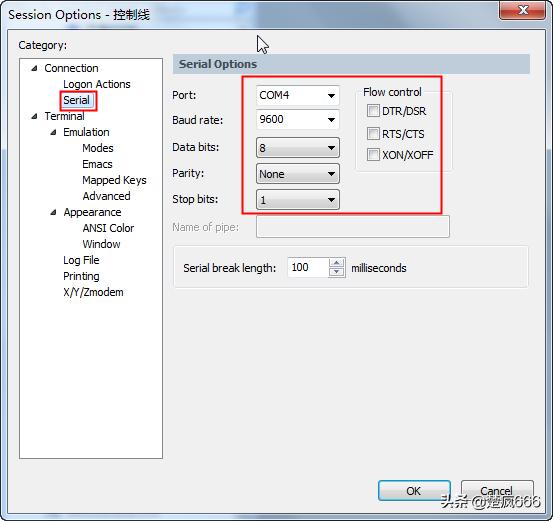Collapse the Emulation tree node arrow

(53, 132)
